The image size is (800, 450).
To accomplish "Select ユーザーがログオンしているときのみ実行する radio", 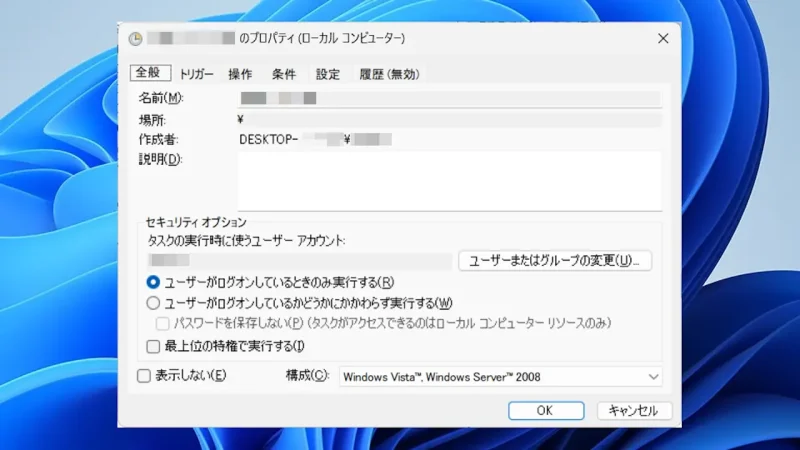I will click(x=153, y=282).
